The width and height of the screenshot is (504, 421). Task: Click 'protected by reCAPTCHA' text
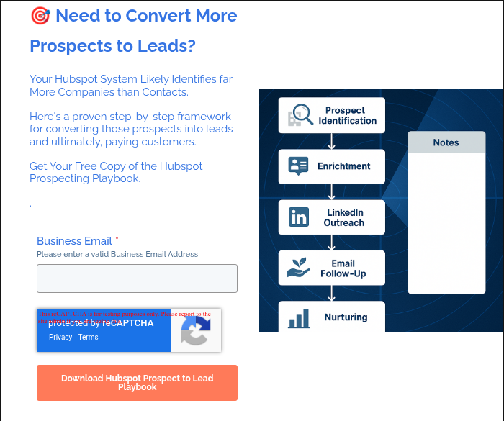(x=101, y=323)
